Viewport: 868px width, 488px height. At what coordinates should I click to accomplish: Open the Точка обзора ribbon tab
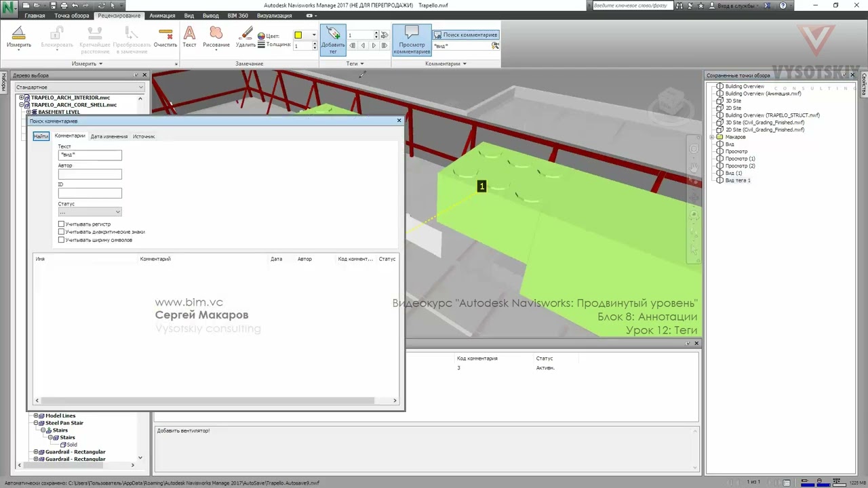[x=72, y=16]
